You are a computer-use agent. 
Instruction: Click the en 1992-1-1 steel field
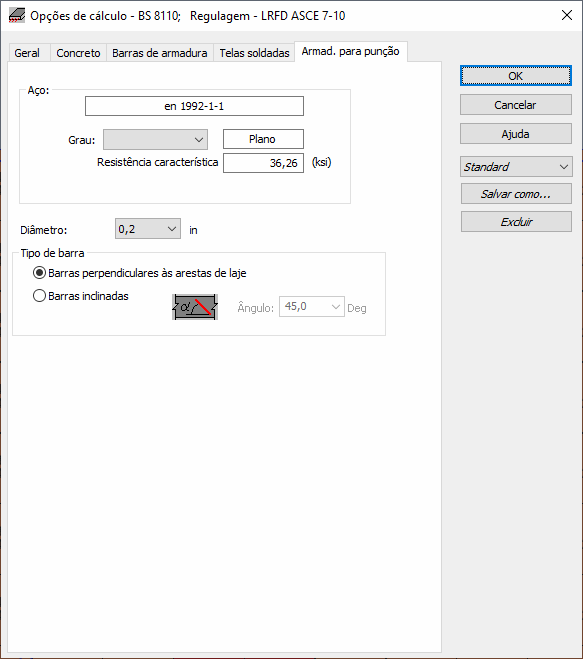click(x=194, y=106)
